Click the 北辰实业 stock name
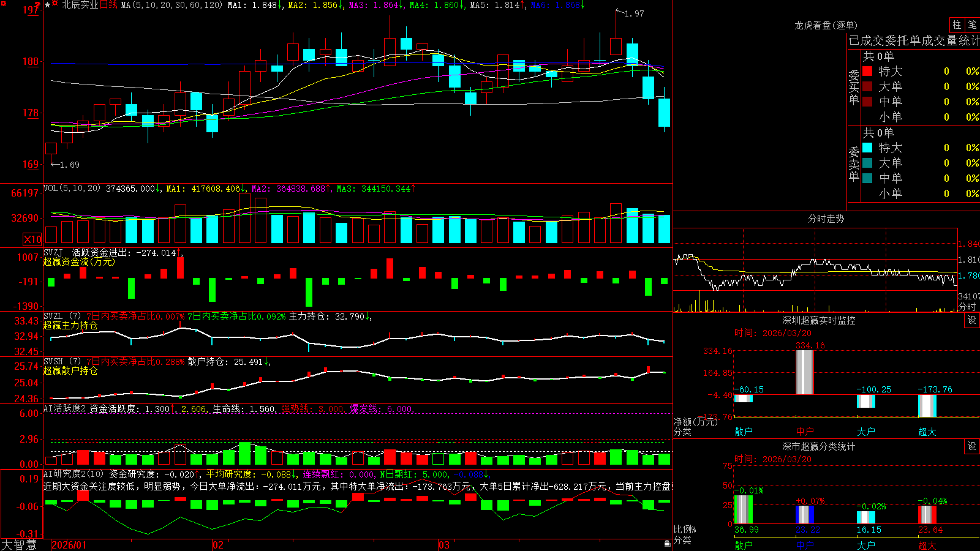 pyautogui.click(x=80, y=5)
